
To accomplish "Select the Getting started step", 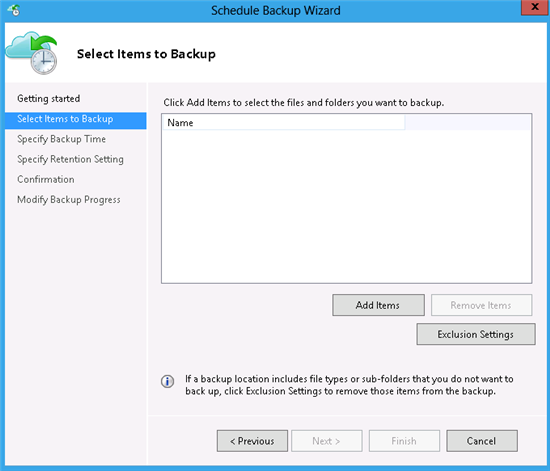I will tap(49, 99).
